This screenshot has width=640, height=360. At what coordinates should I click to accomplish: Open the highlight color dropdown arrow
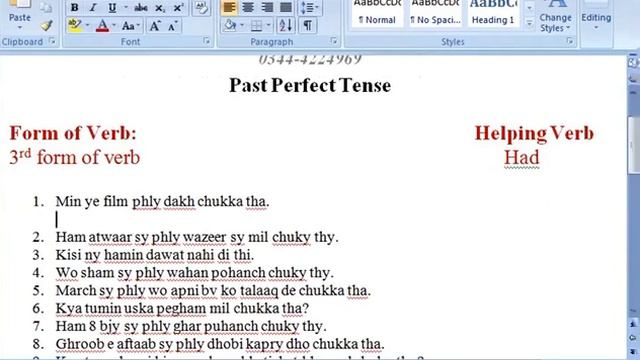[x=87, y=26]
